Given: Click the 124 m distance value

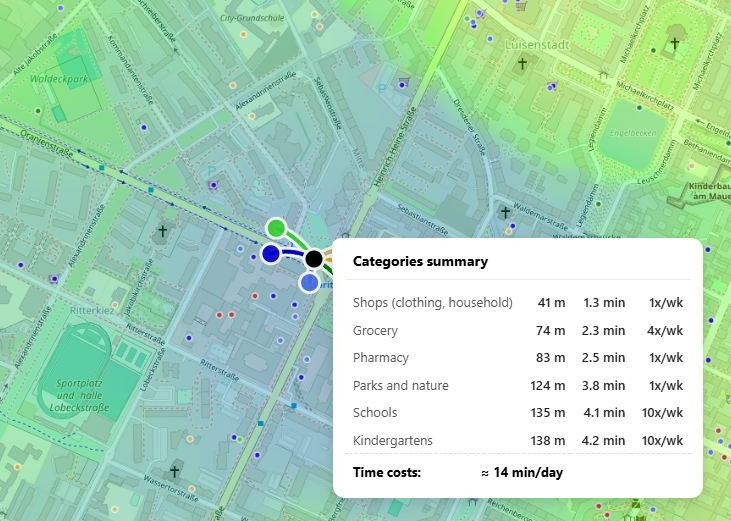Looking at the screenshot, I should 547,385.
